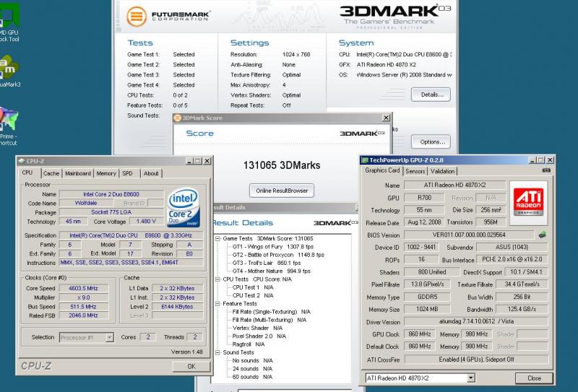Switch to the Validation tab in GPU-Z
This screenshot has height=392, width=578.
[x=442, y=171]
